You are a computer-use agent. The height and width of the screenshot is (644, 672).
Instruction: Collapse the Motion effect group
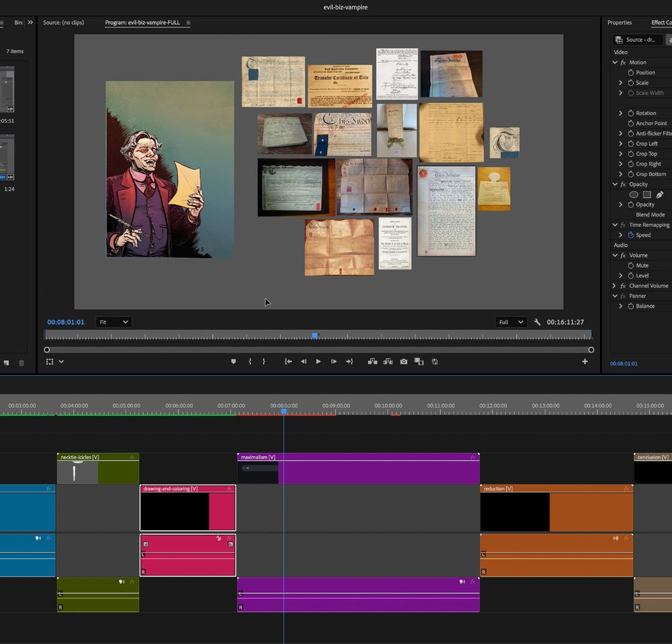coord(615,63)
